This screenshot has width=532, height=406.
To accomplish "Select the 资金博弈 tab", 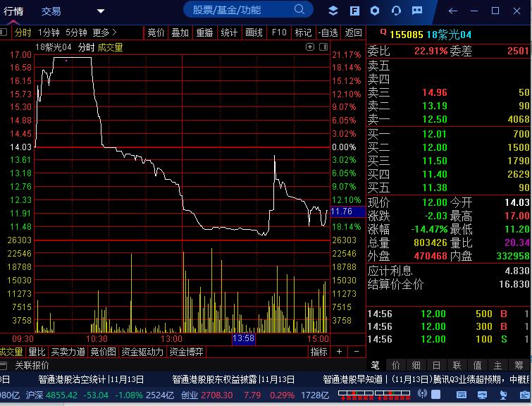I will click(x=186, y=352).
